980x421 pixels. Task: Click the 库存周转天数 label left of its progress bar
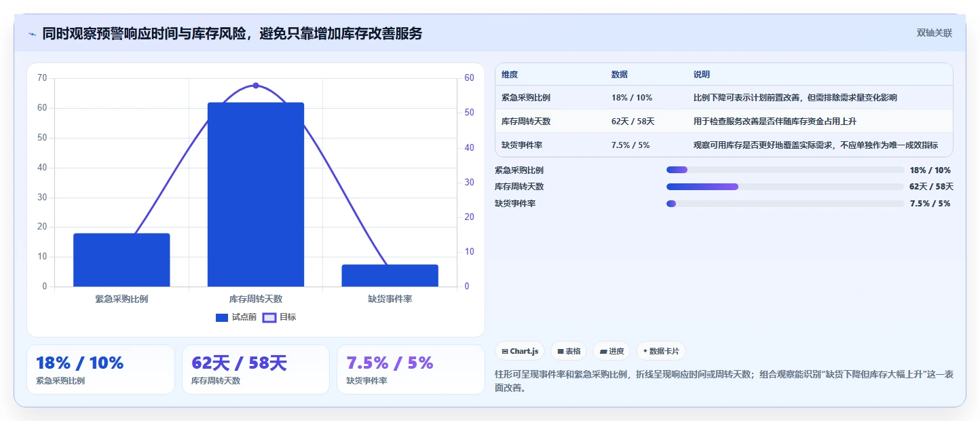(x=519, y=187)
